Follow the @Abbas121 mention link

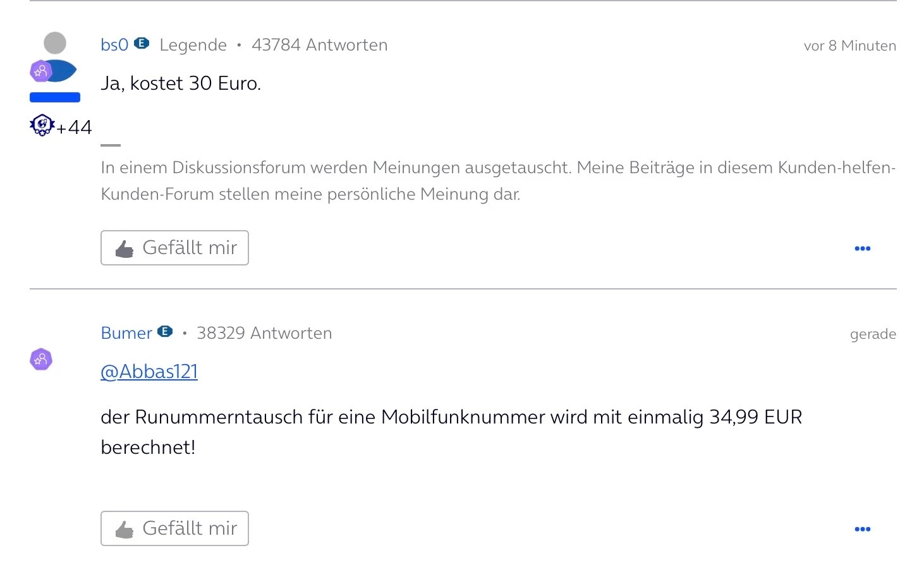[x=149, y=372]
